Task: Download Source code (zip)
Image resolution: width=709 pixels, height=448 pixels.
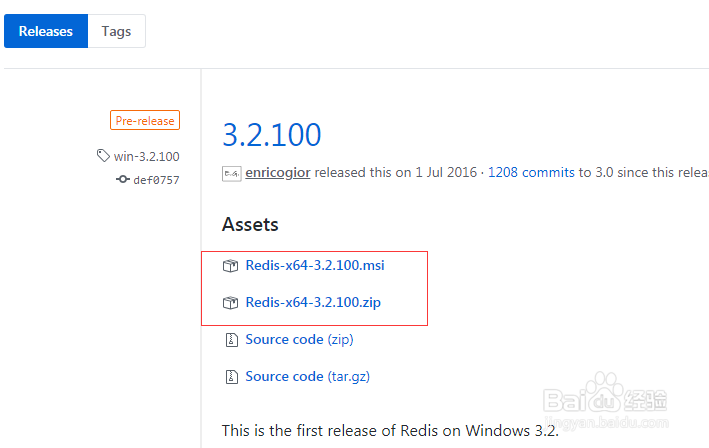Action: pyautogui.click(x=299, y=340)
